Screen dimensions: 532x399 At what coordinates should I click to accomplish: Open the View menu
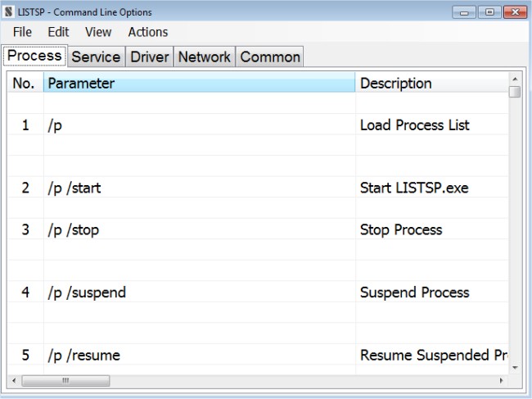click(x=98, y=32)
